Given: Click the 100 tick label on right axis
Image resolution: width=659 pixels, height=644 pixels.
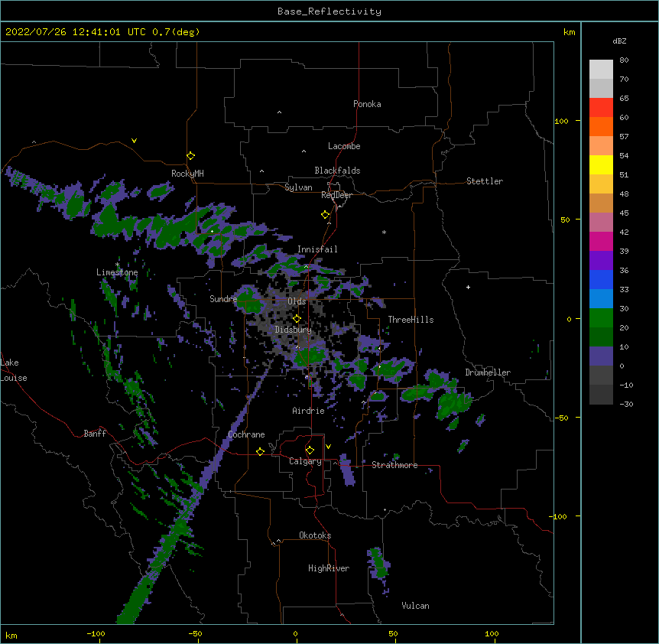Looking at the screenshot, I should (x=561, y=121).
